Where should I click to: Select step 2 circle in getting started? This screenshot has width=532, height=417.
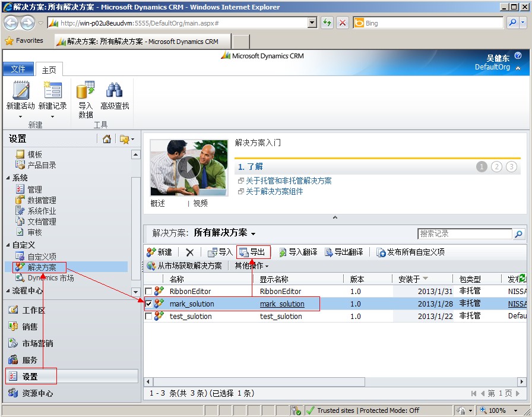[x=496, y=167]
